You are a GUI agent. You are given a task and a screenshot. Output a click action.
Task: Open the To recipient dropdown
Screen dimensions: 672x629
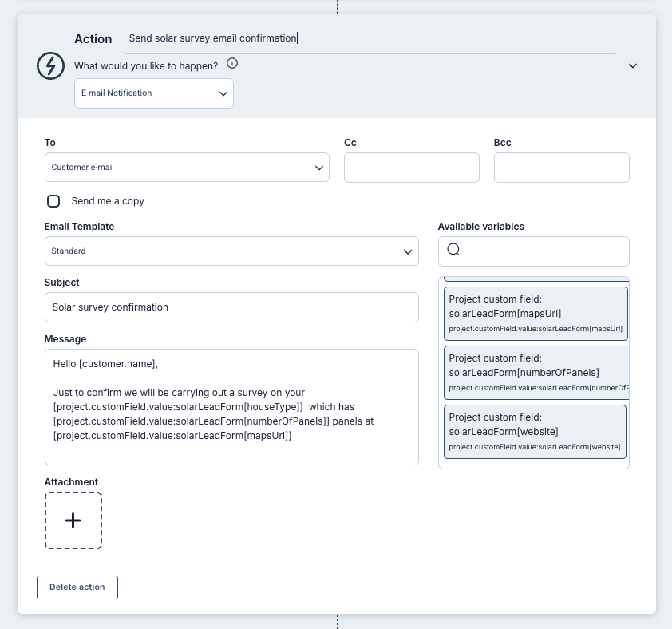click(187, 168)
